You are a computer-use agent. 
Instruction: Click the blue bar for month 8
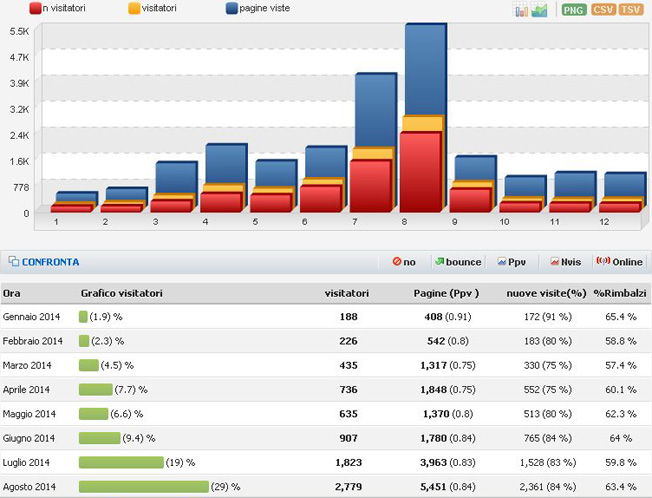click(x=426, y=69)
